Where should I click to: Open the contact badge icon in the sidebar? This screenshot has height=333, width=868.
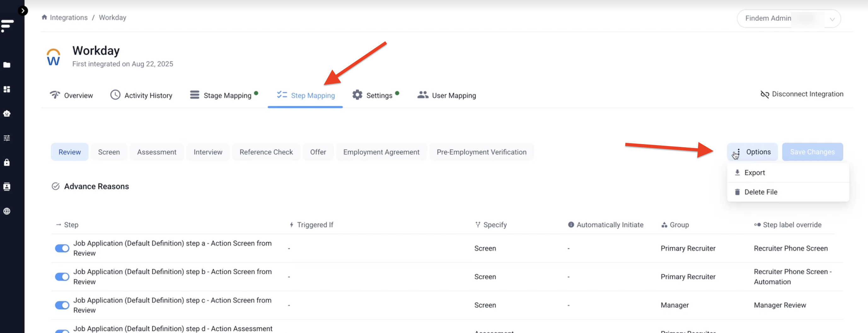coord(7,187)
